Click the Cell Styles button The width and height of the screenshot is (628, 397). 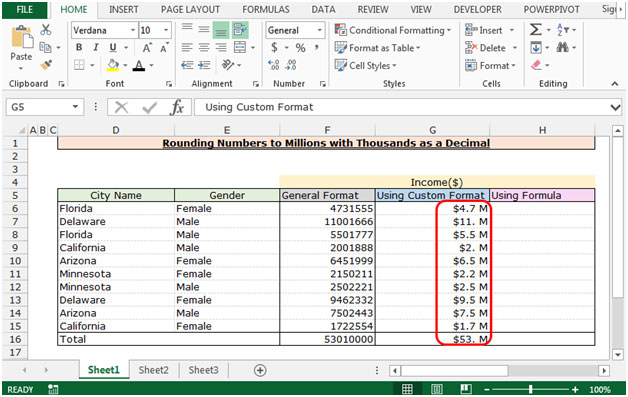[x=365, y=65]
